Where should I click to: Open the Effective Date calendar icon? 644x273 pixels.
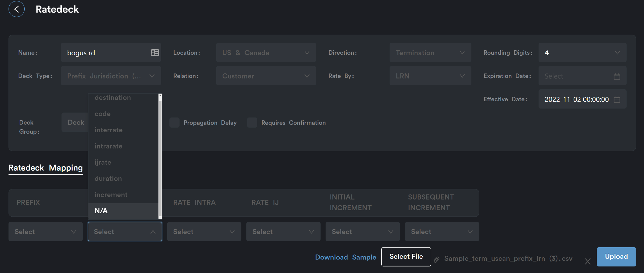(x=617, y=100)
